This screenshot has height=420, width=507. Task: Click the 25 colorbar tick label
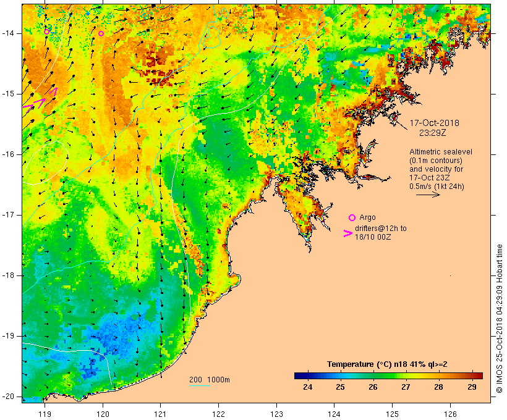coord(340,387)
